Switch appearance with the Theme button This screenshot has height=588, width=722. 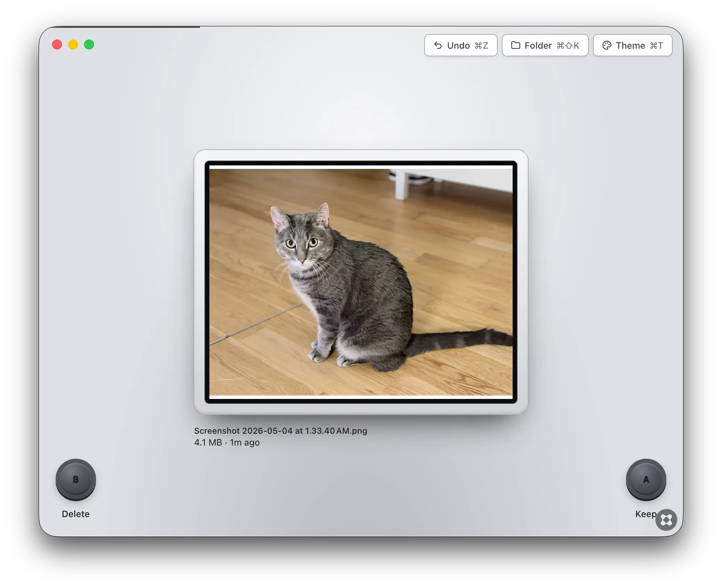click(633, 45)
